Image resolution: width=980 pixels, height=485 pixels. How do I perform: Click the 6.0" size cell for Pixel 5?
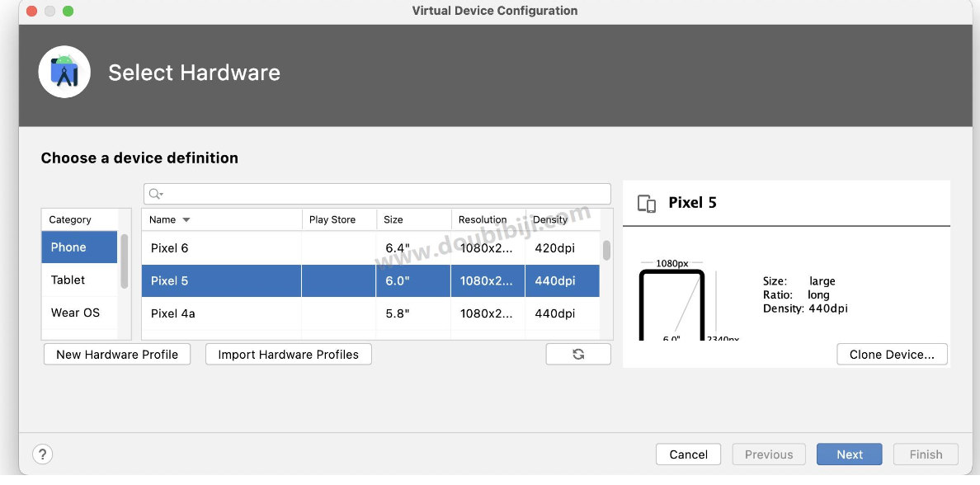pyautogui.click(x=414, y=280)
